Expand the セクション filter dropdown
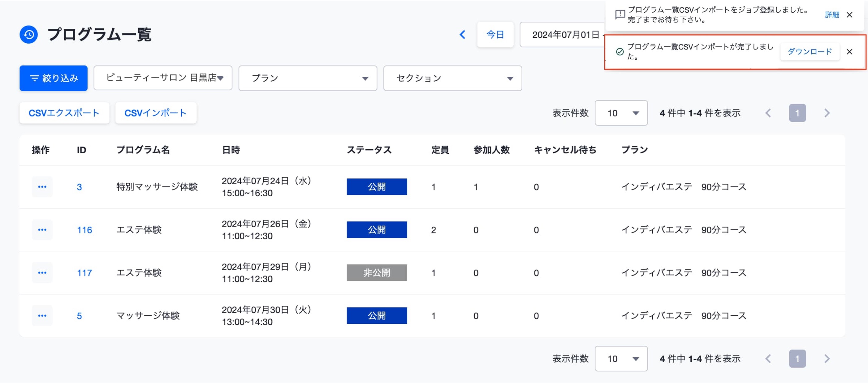Viewport: 868px width, 384px height. pos(452,78)
